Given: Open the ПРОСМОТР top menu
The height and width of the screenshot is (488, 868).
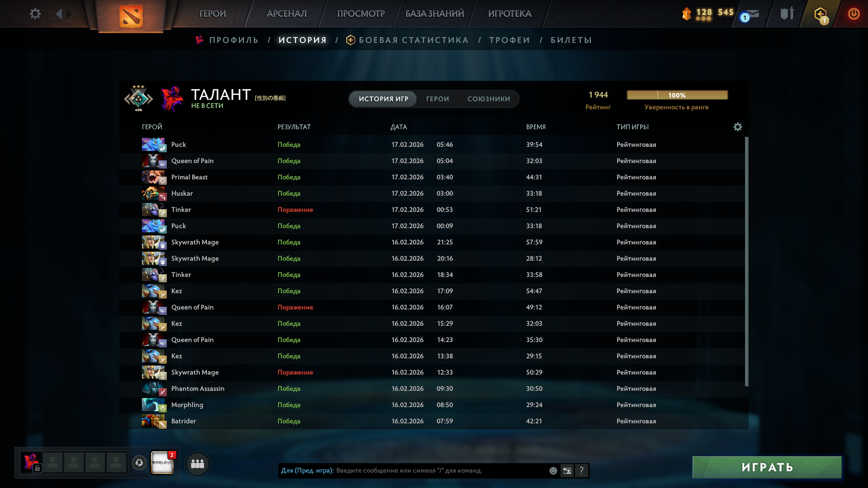Looking at the screenshot, I should tap(361, 14).
